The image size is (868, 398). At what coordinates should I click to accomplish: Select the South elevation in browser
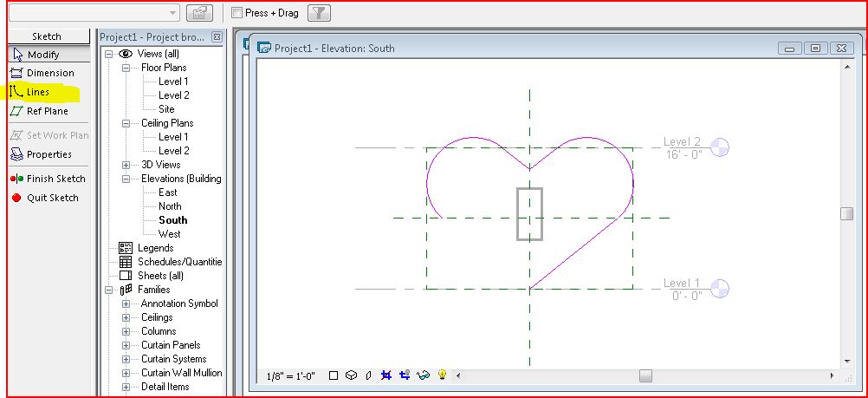172,220
